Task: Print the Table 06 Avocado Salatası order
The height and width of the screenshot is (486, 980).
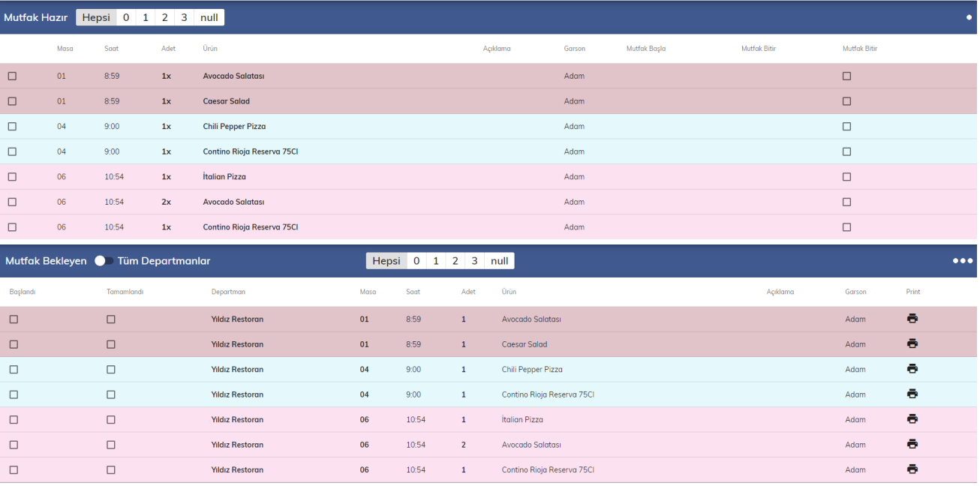Action: click(x=912, y=445)
